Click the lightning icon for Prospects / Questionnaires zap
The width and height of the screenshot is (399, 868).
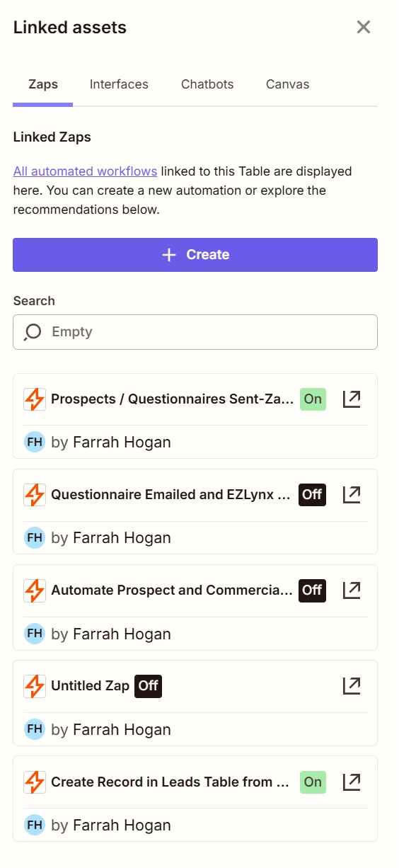35,399
